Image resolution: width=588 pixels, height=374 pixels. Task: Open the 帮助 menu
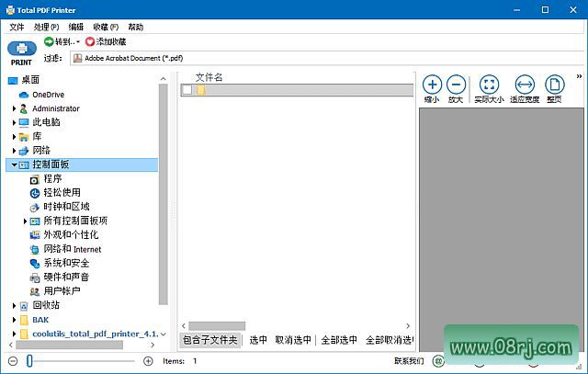[135, 27]
